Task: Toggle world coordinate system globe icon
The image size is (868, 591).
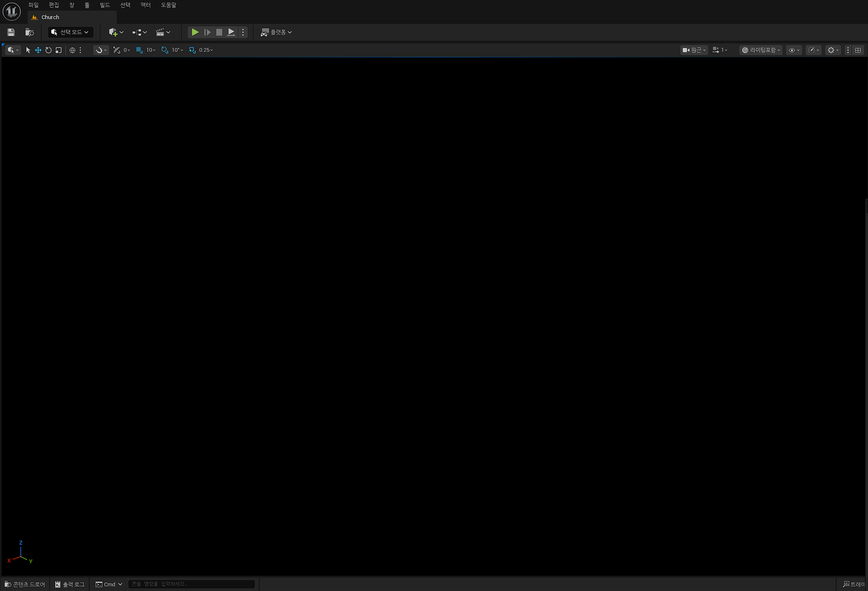Action: pos(72,50)
